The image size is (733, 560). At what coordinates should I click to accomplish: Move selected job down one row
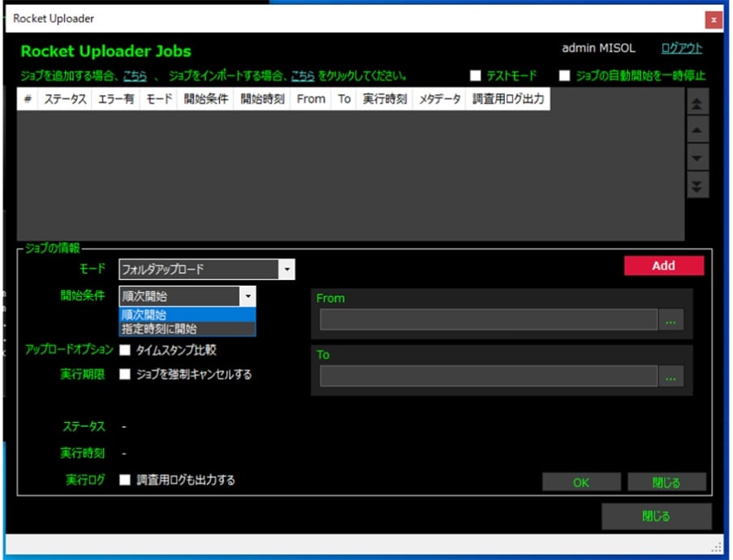point(696,158)
